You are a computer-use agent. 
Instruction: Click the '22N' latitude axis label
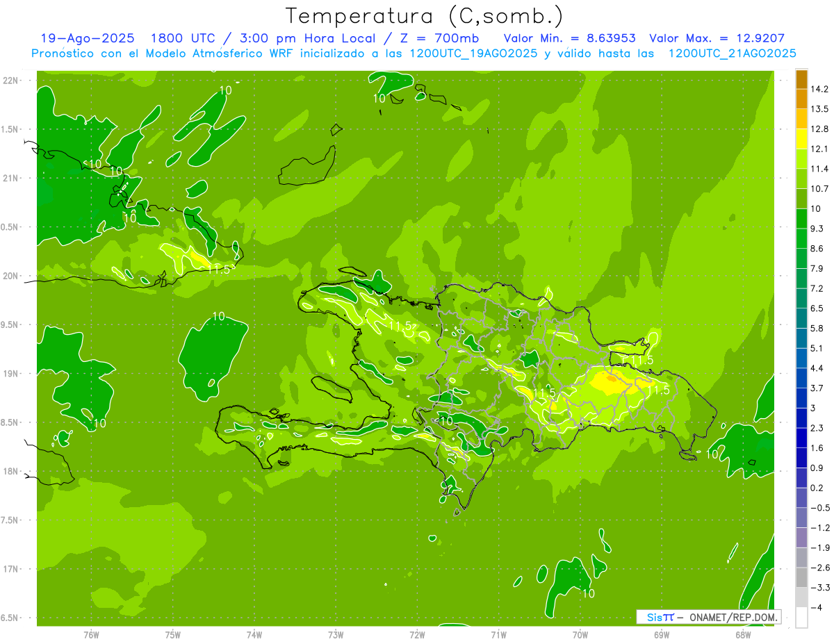point(10,81)
